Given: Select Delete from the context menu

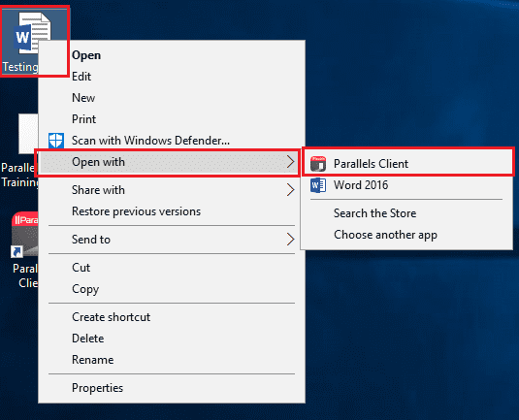Looking at the screenshot, I should click(x=88, y=339).
